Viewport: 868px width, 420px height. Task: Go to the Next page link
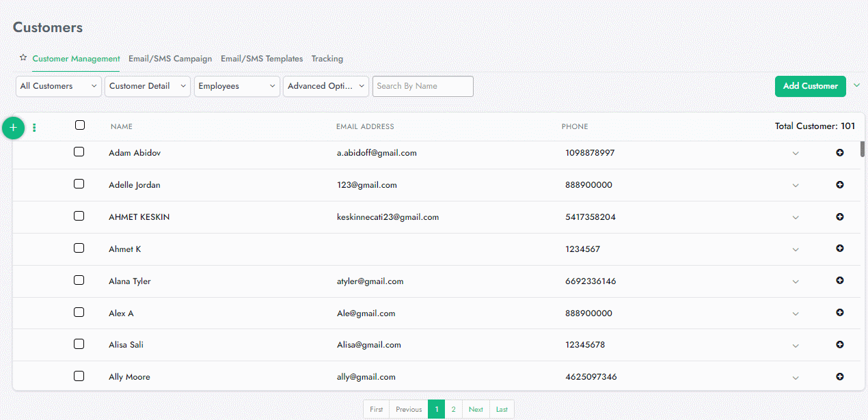[476, 409]
